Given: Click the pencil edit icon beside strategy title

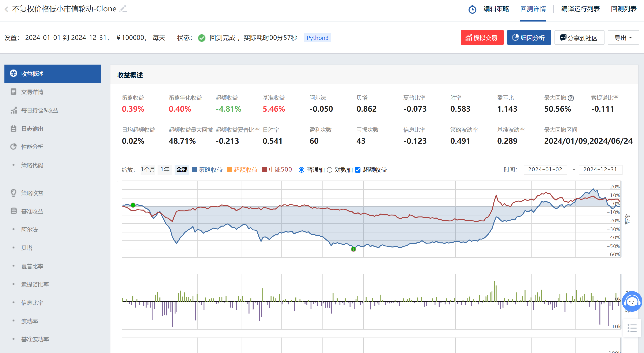Looking at the screenshot, I should pyautogui.click(x=123, y=9).
